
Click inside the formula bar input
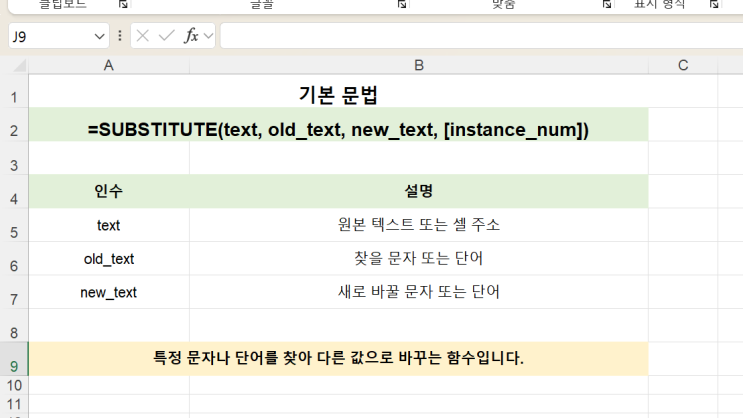pos(481,36)
